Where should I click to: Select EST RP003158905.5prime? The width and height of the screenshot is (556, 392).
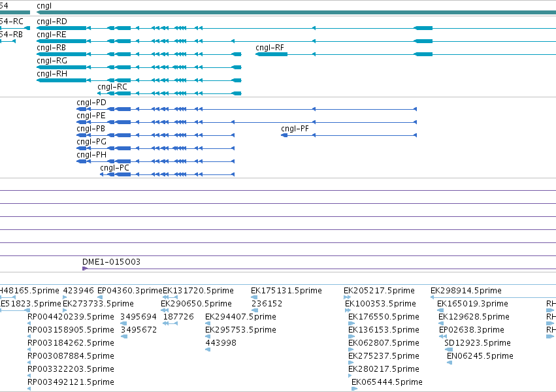point(71,330)
